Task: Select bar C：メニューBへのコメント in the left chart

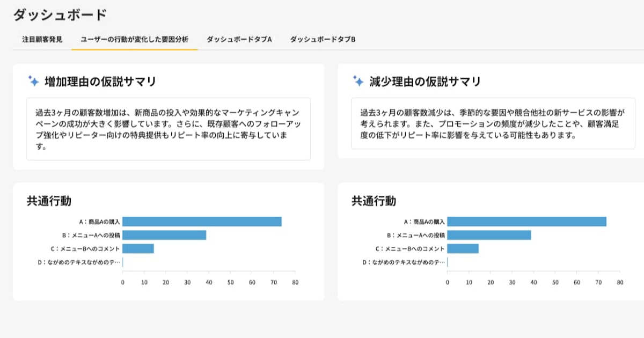Action: coord(138,248)
